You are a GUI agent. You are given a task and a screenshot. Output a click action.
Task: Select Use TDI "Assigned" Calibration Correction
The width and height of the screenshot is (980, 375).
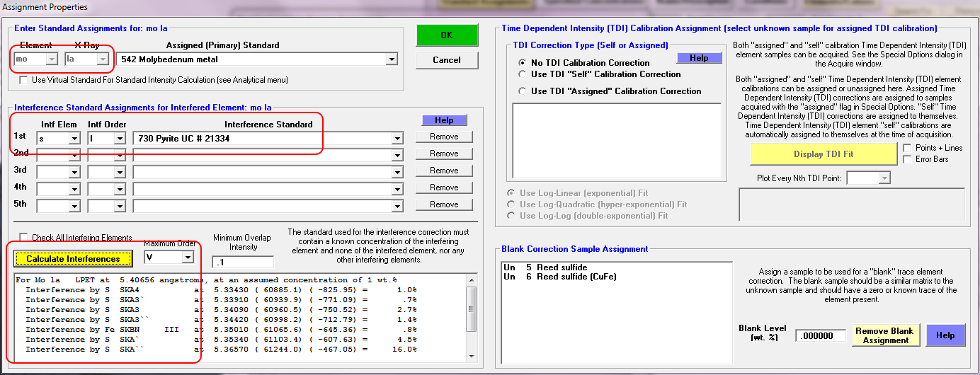click(523, 91)
